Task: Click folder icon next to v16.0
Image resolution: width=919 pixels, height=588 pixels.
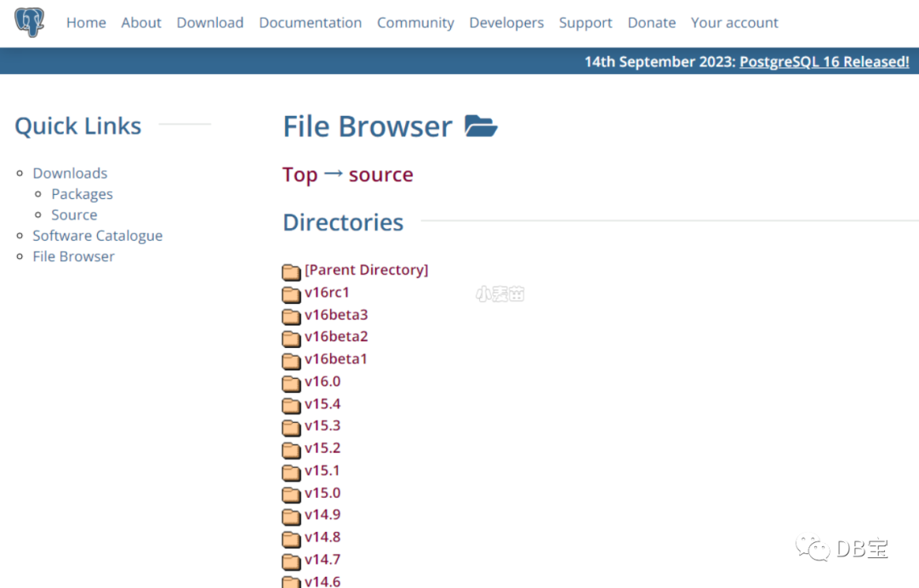Action: (291, 383)
